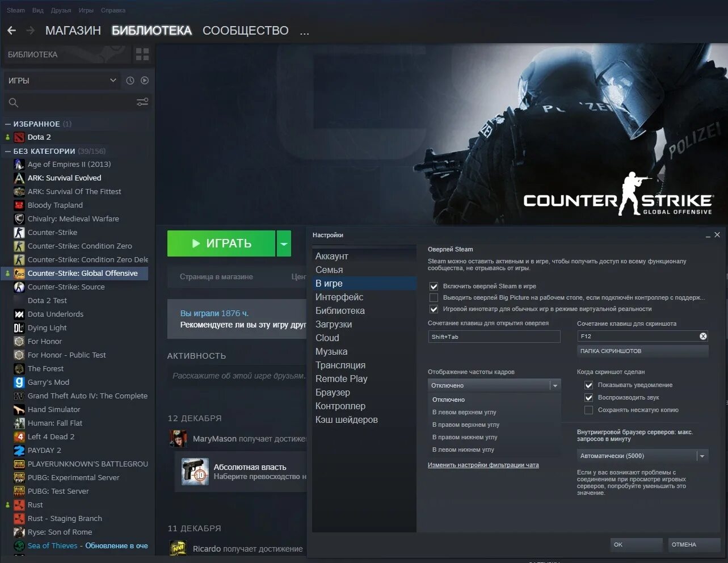
Task: Open the Абсолютная власть achievement icon
Action: pos(195,472)
